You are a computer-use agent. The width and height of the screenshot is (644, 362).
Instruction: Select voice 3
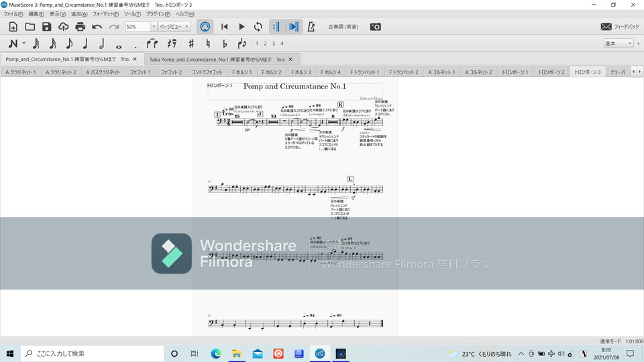274,44
